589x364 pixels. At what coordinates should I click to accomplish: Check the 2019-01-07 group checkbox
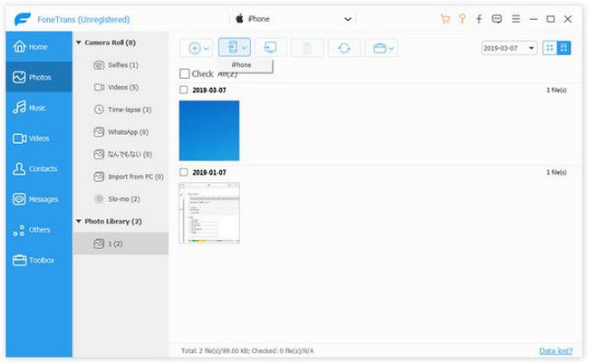pos(183,172)
